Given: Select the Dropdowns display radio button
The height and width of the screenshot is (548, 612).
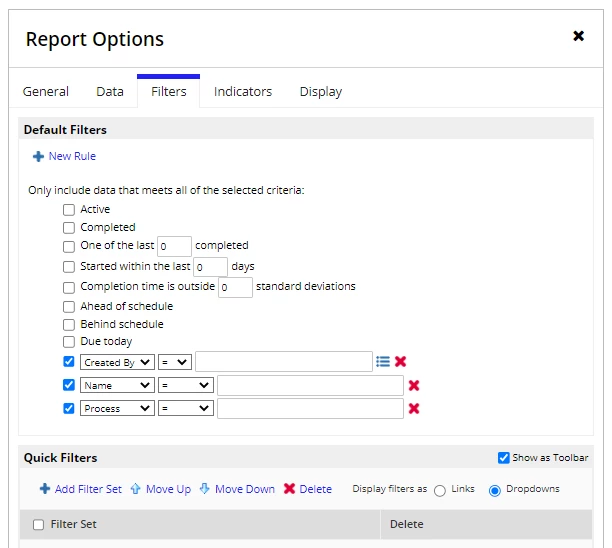Looking at the screenshot, I should [495, 490].
